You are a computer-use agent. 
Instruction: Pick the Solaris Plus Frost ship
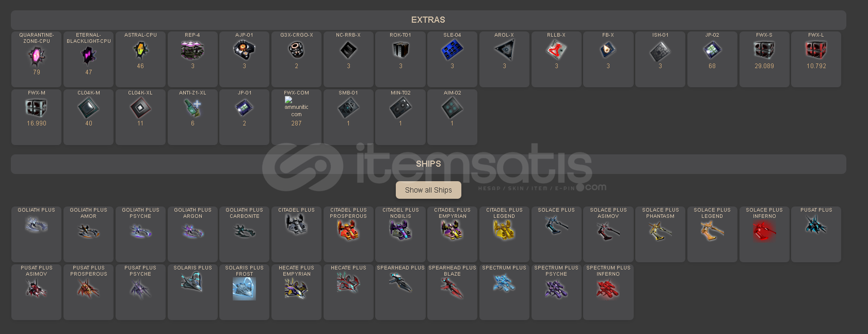click(x=244, y=289)
